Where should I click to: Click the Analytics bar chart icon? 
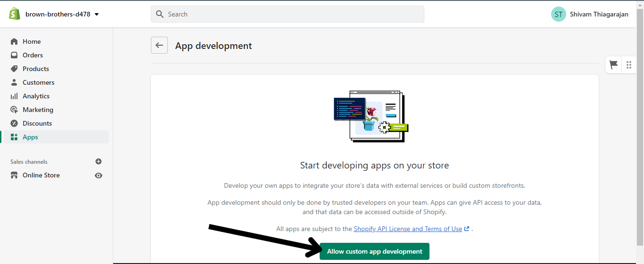point(14,96)
